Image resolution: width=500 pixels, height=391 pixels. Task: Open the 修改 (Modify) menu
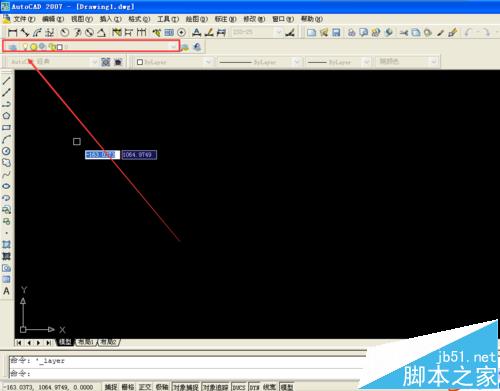(254, 19)
